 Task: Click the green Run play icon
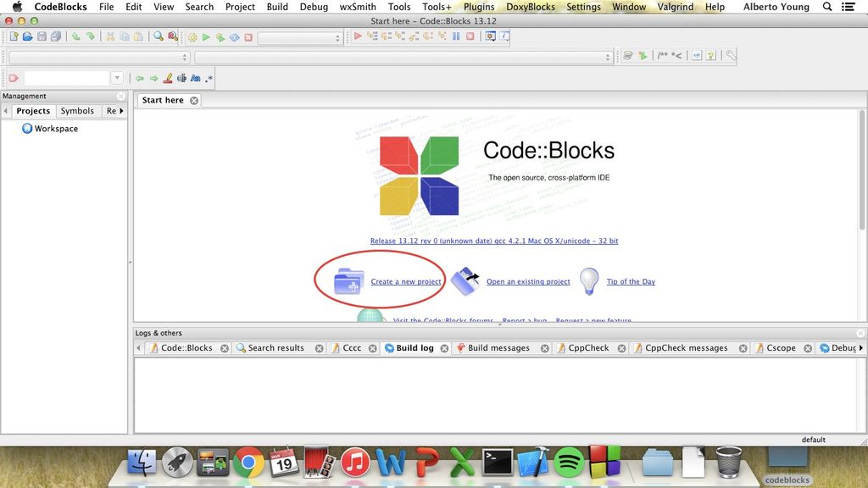tap(206, 37)
